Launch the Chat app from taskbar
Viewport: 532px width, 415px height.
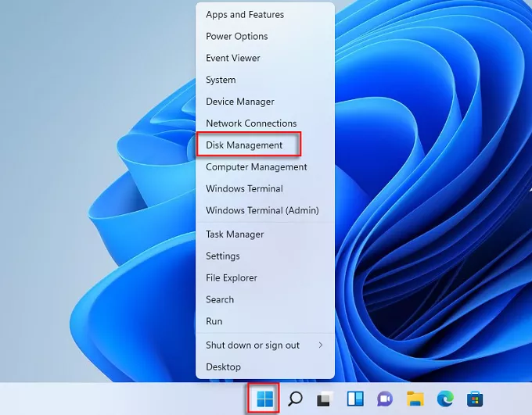[x=384, y=399]
